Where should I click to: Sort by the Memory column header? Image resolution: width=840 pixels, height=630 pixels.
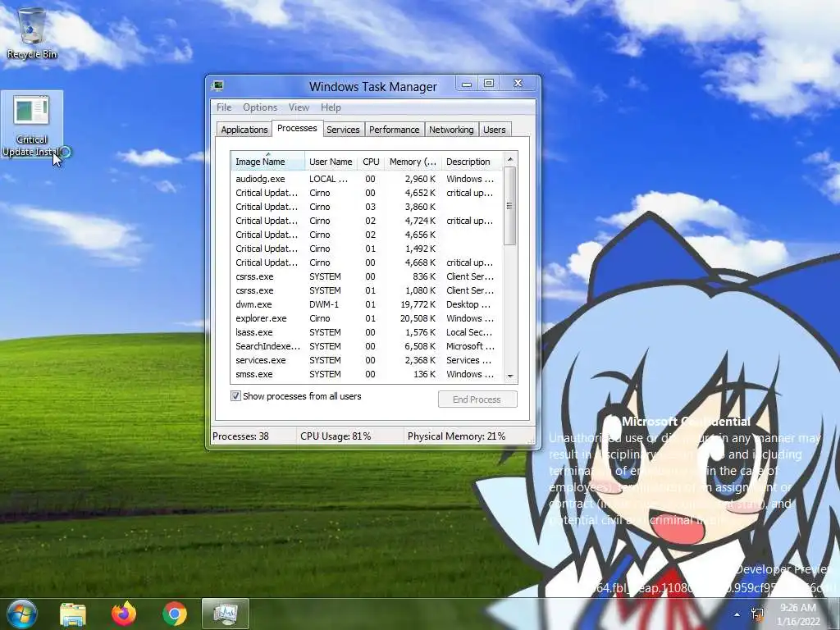413,162
